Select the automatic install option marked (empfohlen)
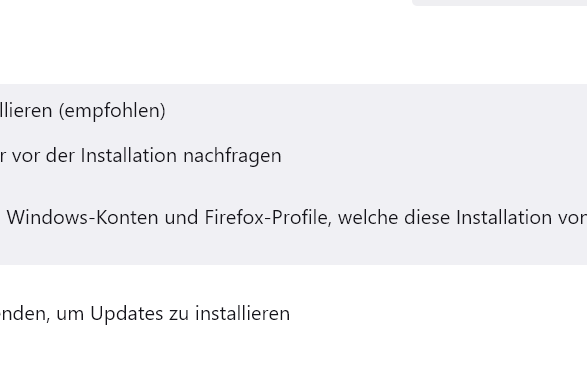This screenshot has width=587, height=381. 83,111
